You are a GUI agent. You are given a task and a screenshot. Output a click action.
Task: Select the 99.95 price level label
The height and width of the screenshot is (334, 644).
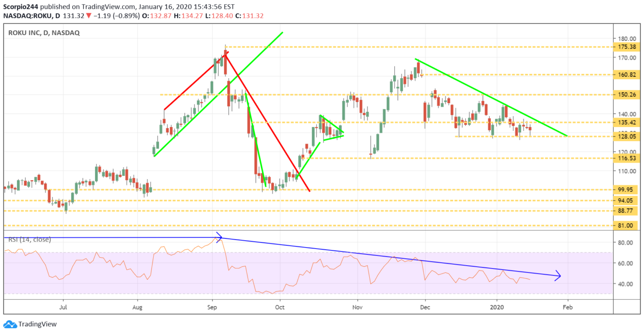point(626,190)
